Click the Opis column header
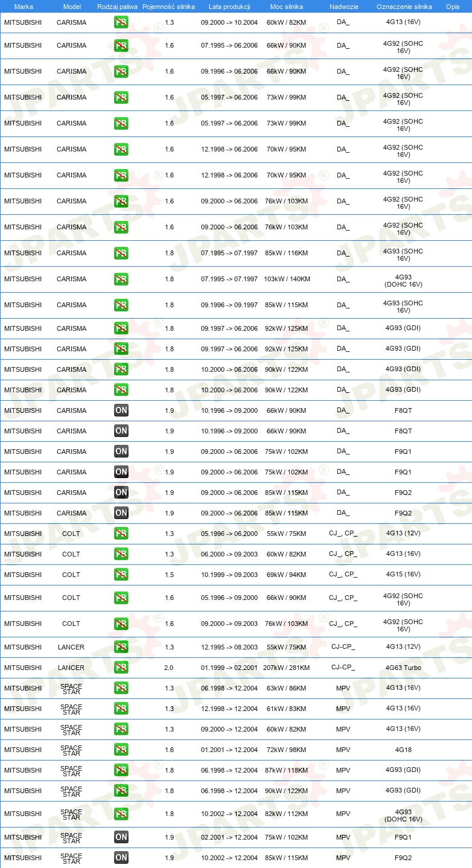Image resolution: width=472 pixels, height=868 pixels. click(452, 7)
